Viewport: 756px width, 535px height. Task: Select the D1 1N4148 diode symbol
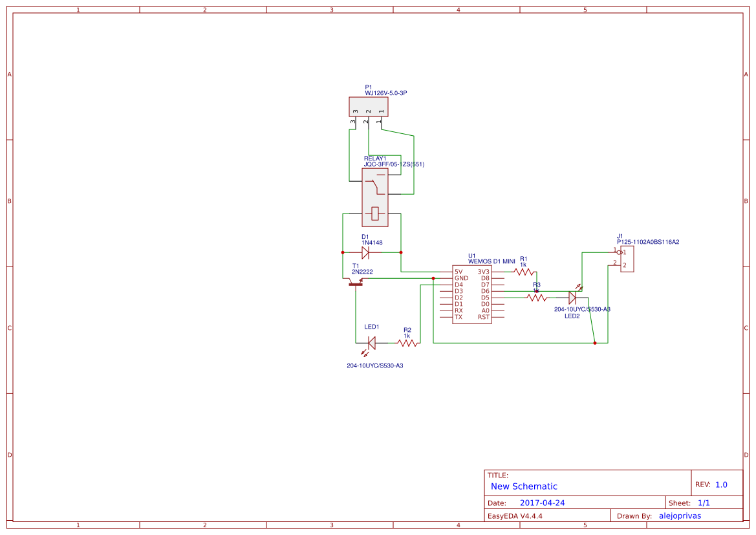(x=365, y=252)
